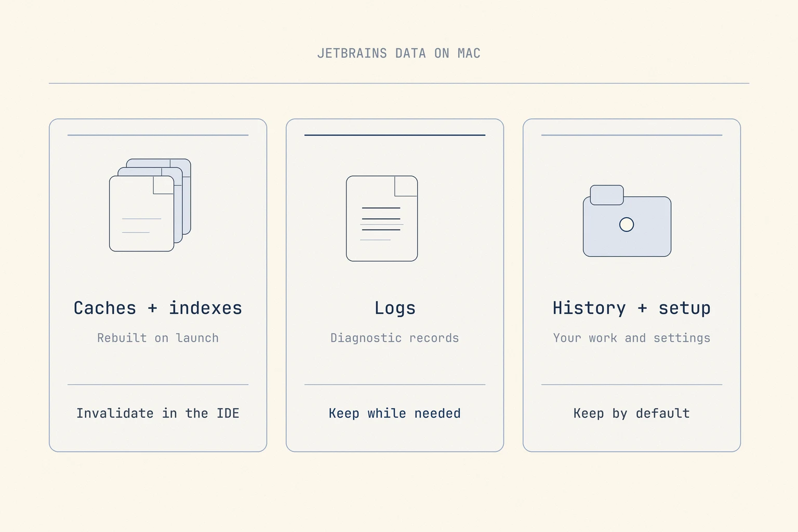Click the Logs document icon

point(382,218)
